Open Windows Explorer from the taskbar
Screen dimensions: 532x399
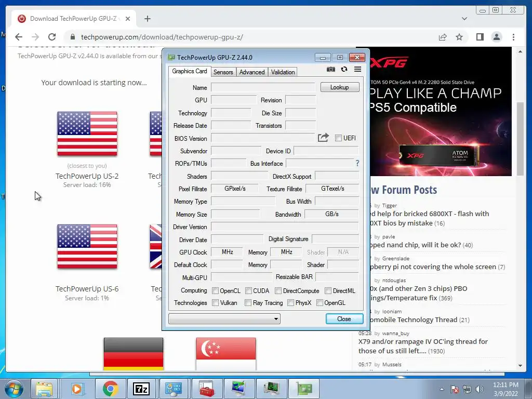coord(44,389)
